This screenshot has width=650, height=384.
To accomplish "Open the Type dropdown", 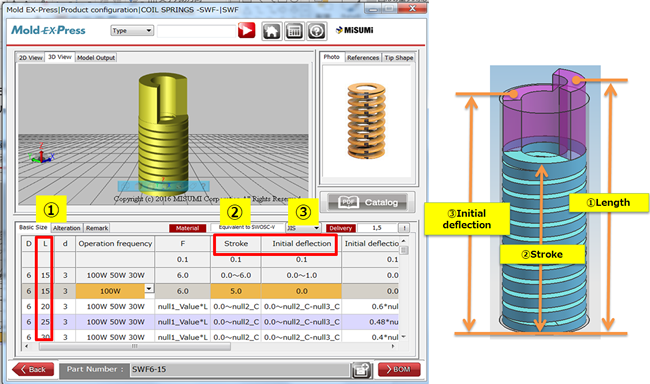I will point(132,30).
